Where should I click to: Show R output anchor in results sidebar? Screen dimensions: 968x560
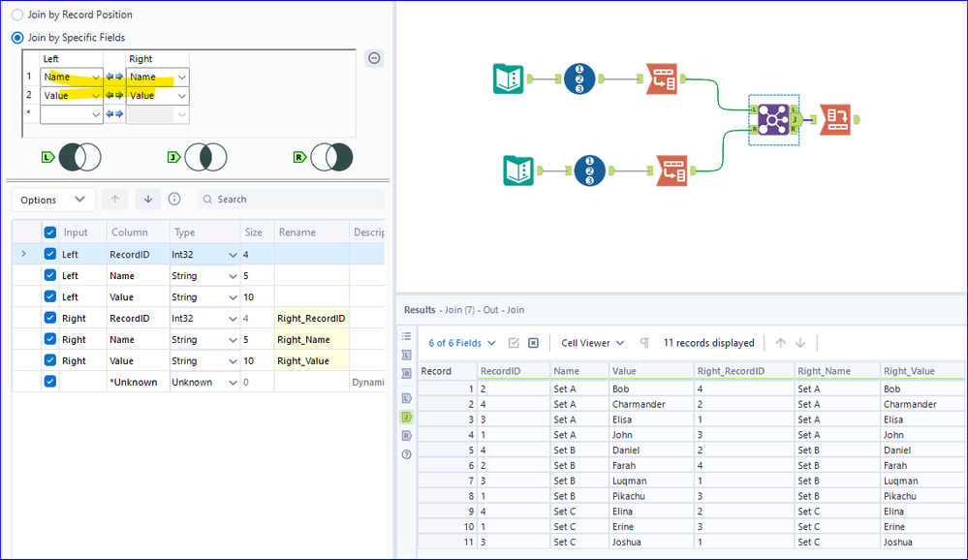[406, 436]
